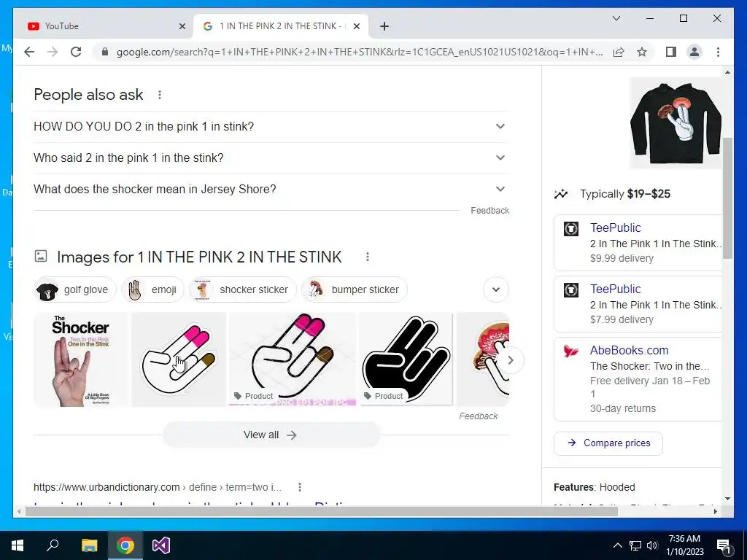Screen dimensions: 747x560
Task: Click View all images button
Action: (271, 435)
